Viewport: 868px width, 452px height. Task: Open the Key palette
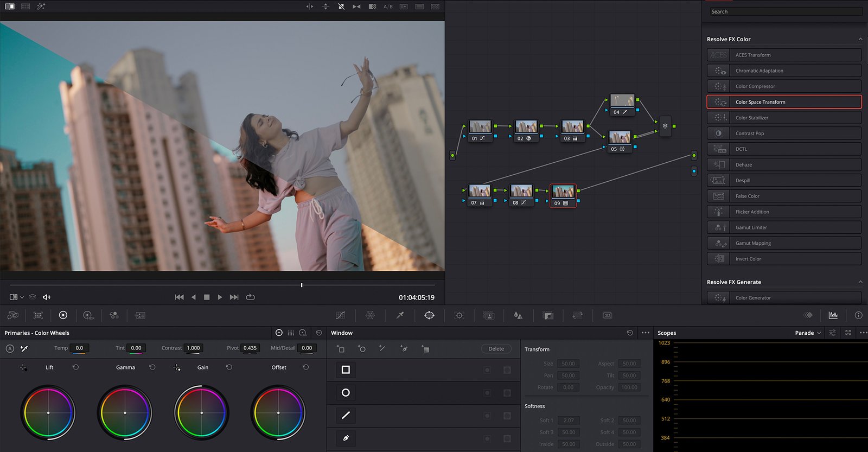point(548,315)
